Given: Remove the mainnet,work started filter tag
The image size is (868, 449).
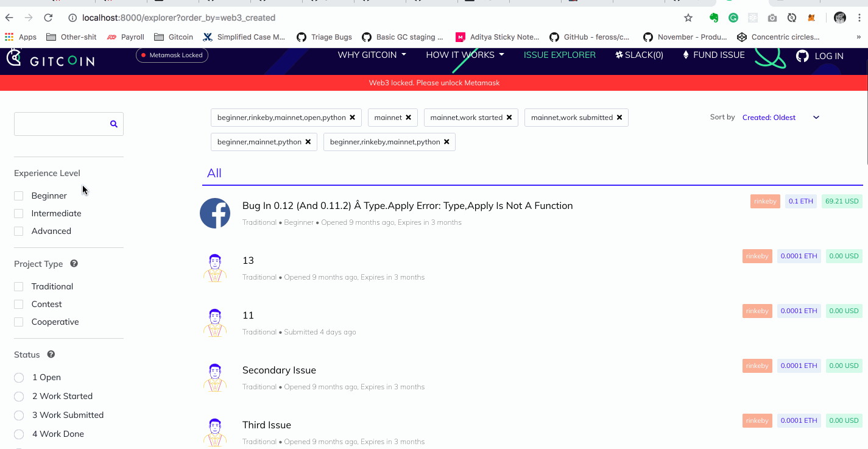Looking at the screenshot, I should click(509, 118).
